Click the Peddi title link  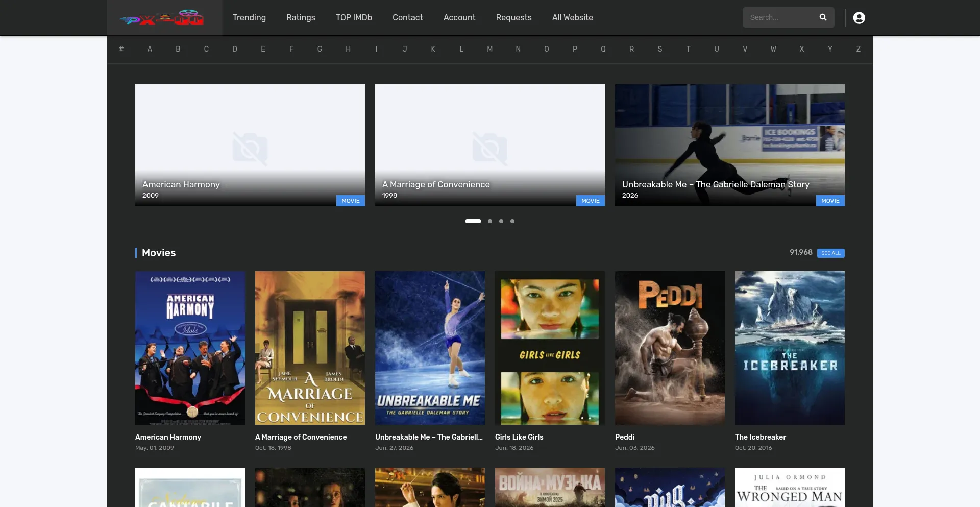625,437
